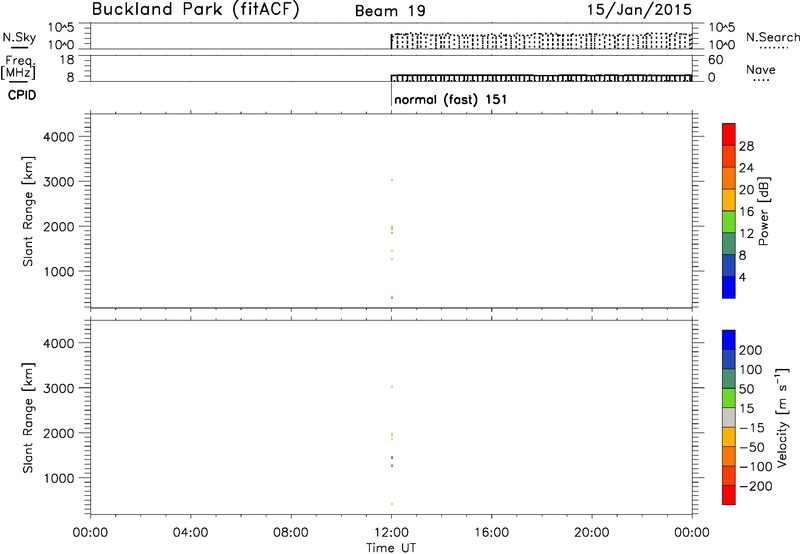Click the velocity data point at 3000 km

[x=392, y=387]
